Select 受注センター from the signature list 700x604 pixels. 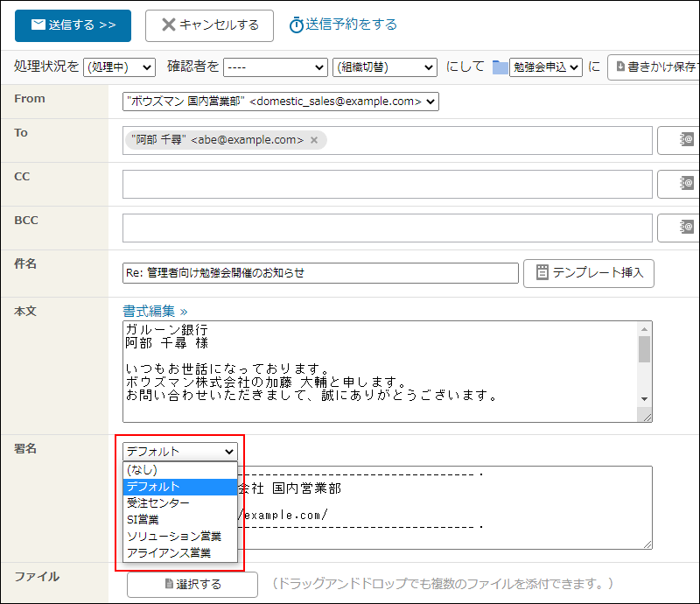pyautogui.click(x=157, y=502)
